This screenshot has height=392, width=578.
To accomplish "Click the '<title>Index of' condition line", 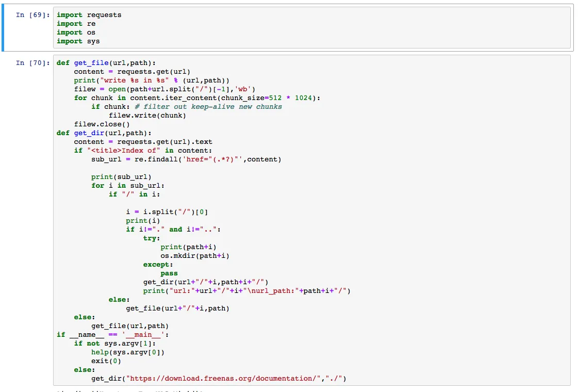I will click(143, 151).
